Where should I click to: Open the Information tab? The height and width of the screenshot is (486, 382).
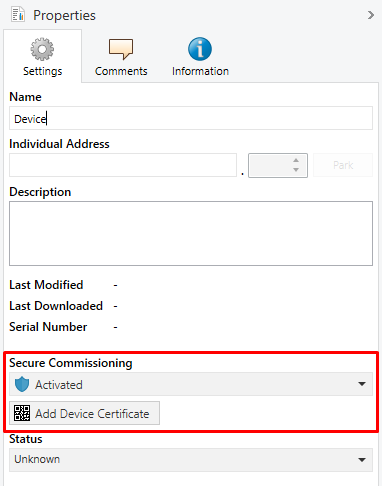[200, 57]
